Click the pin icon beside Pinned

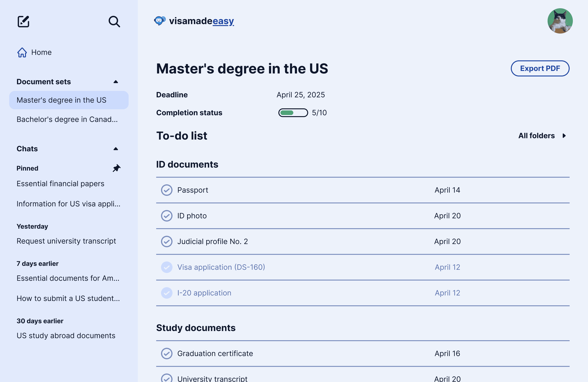pos(116,168)
